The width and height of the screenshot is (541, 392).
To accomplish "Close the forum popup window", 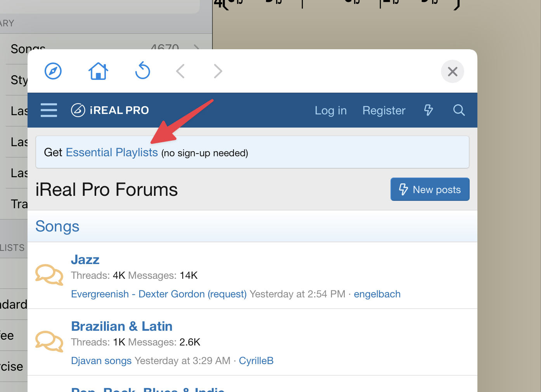I will [452, 72].
